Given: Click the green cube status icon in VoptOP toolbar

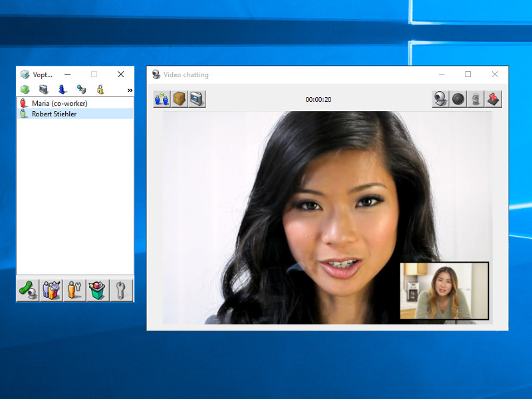Looking at the screenshot, I should pos(25,90).
